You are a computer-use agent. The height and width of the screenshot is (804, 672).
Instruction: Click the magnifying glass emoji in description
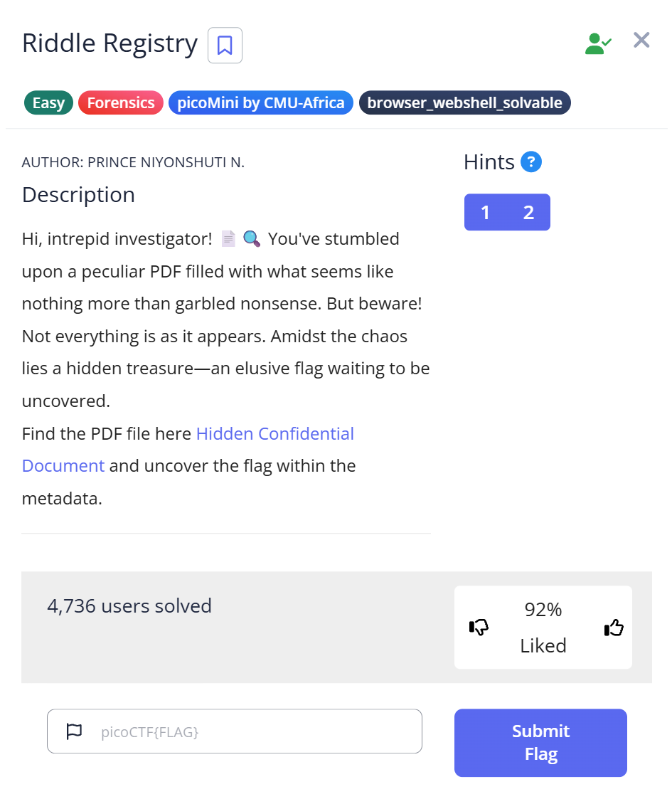point(252,239)
